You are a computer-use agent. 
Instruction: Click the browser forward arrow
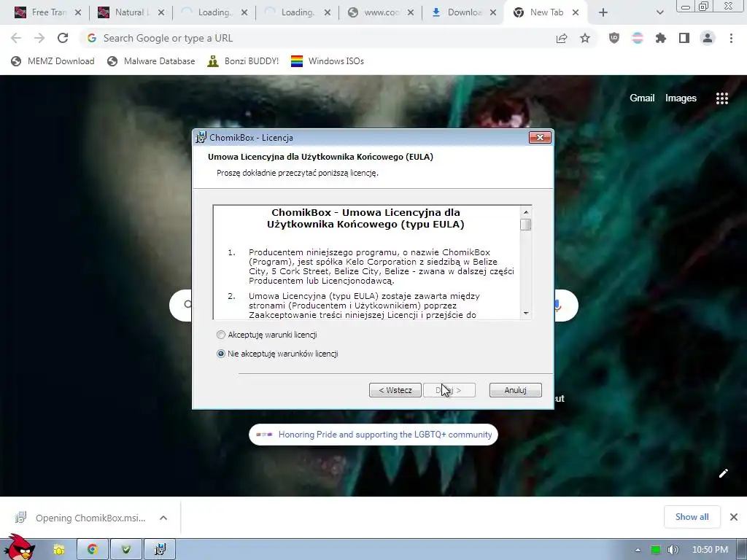coord(39,38)
